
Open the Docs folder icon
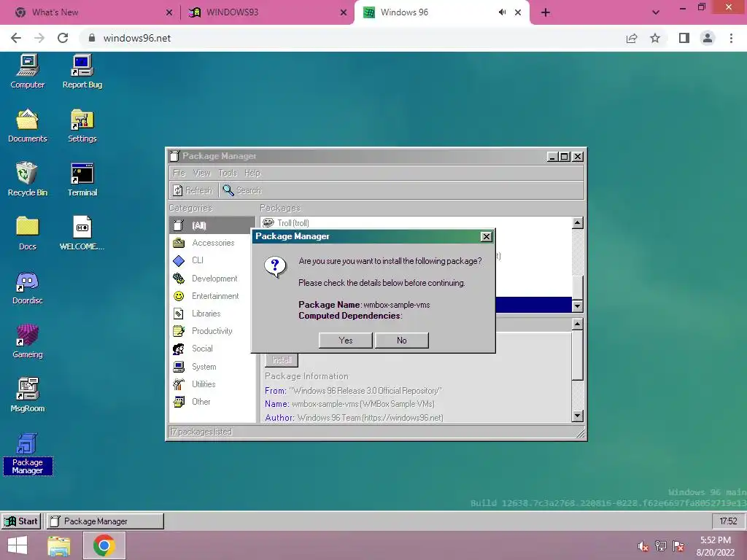pos(27,233)
